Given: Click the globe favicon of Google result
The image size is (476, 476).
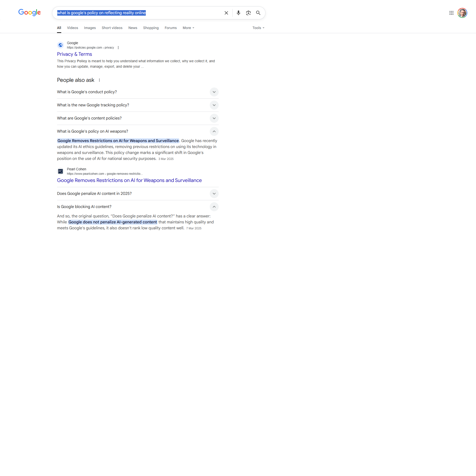Looking at the screenshot, I should click(60, 45).
